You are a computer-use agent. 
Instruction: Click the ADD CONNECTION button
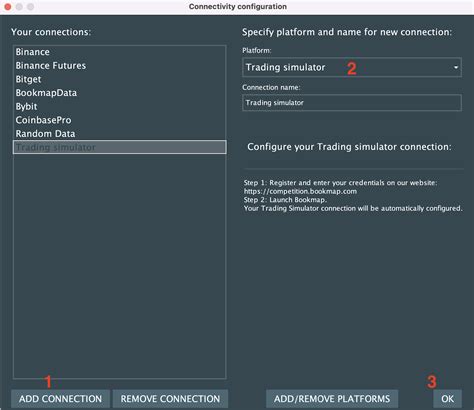(x=60, y=399)
